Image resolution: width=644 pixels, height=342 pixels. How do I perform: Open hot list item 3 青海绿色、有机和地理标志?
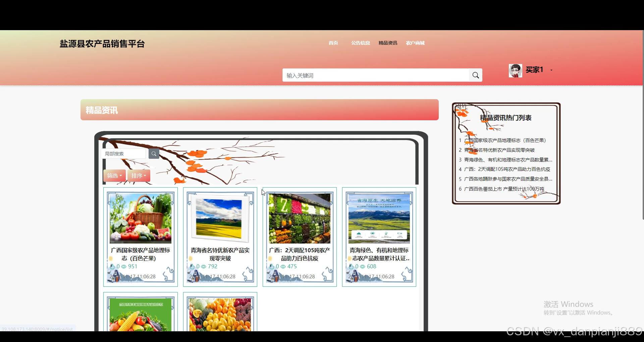click(508, 160)
